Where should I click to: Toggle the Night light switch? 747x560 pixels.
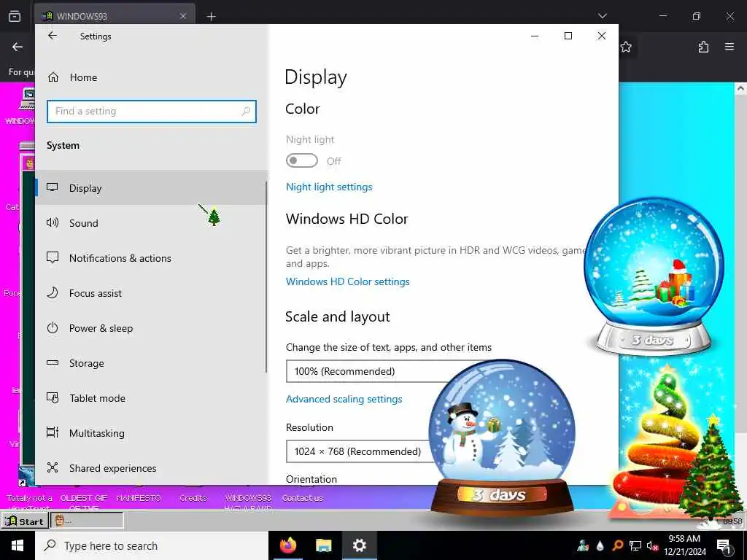(301, 160)
